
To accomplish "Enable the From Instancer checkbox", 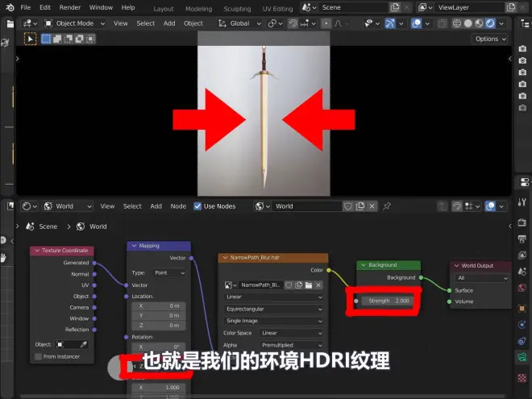I will coord(39,356).
